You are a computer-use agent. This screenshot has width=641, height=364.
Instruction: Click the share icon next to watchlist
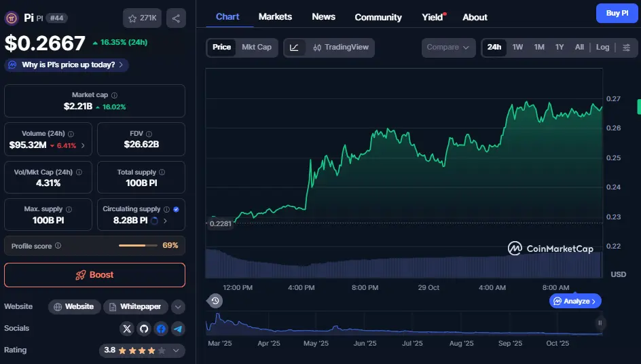pyautogui.click(x=176, y=18)
